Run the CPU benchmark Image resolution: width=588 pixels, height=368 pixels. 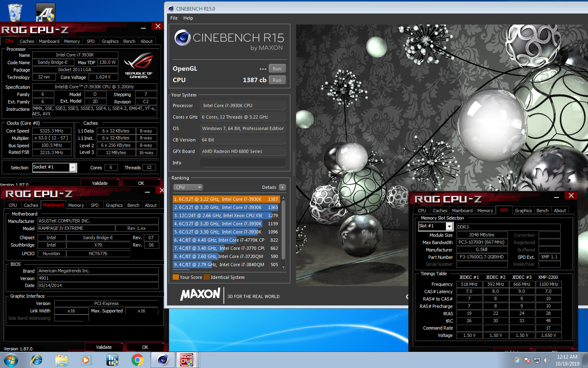pos(277,80)
